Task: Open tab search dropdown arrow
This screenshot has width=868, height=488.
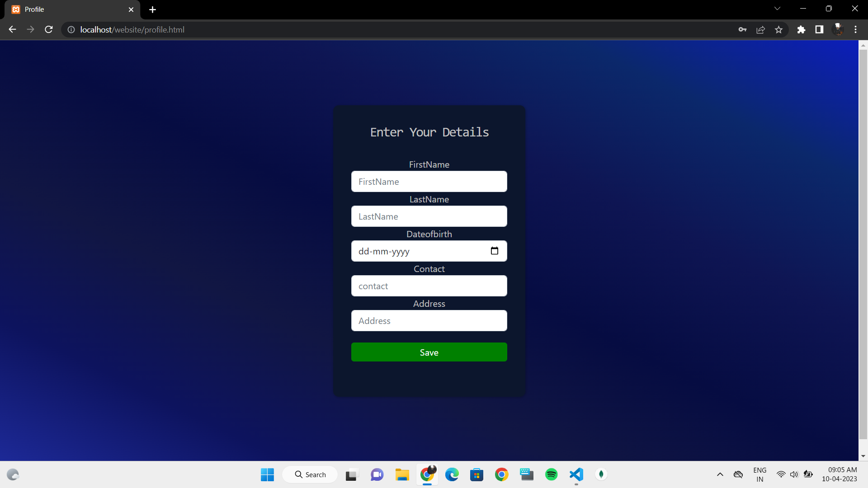Action: (x=777, y=9)
